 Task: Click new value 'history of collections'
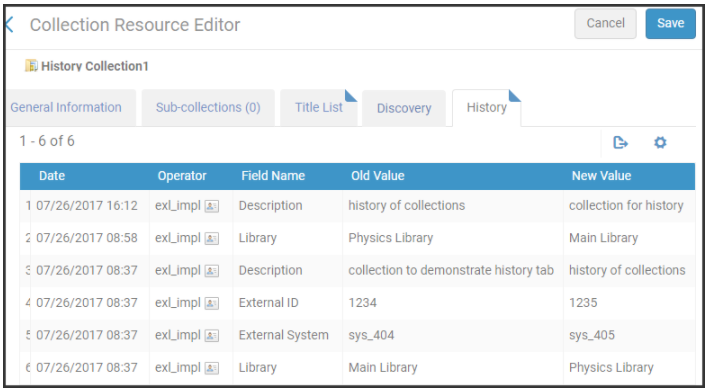[627, 270]
